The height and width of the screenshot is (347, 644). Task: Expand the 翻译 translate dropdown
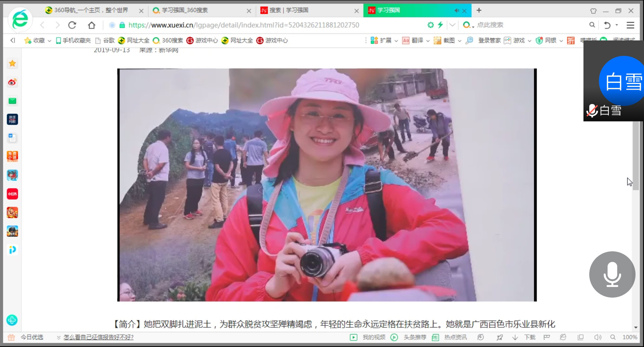416,40
